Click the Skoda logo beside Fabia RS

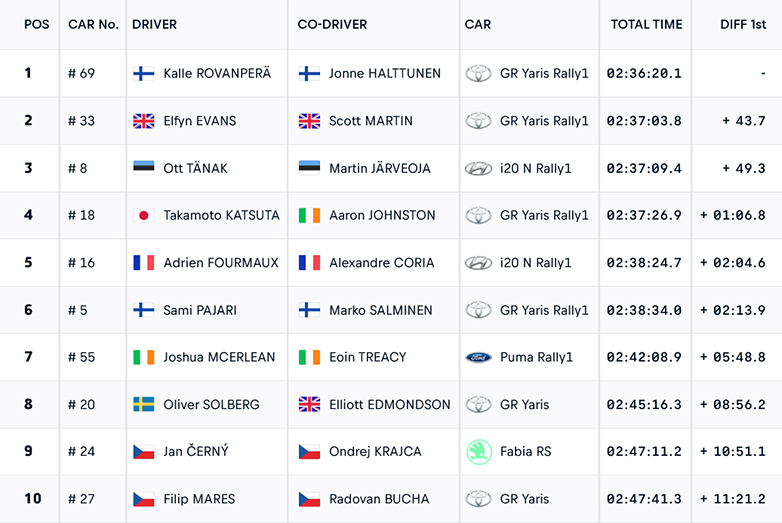tap(479, 451)
